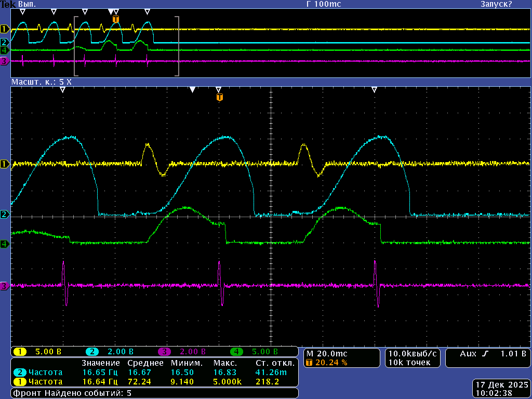The height and width of the screenshot is (399, 532).
Task: Click the Запуск? trigger status label
Action: point(496,4)
